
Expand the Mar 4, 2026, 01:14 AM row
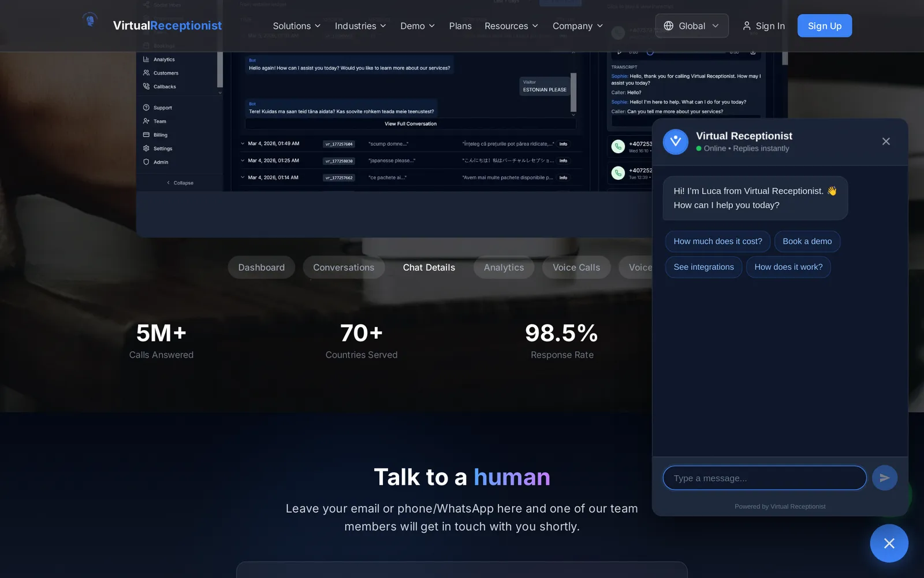[243, 177]
